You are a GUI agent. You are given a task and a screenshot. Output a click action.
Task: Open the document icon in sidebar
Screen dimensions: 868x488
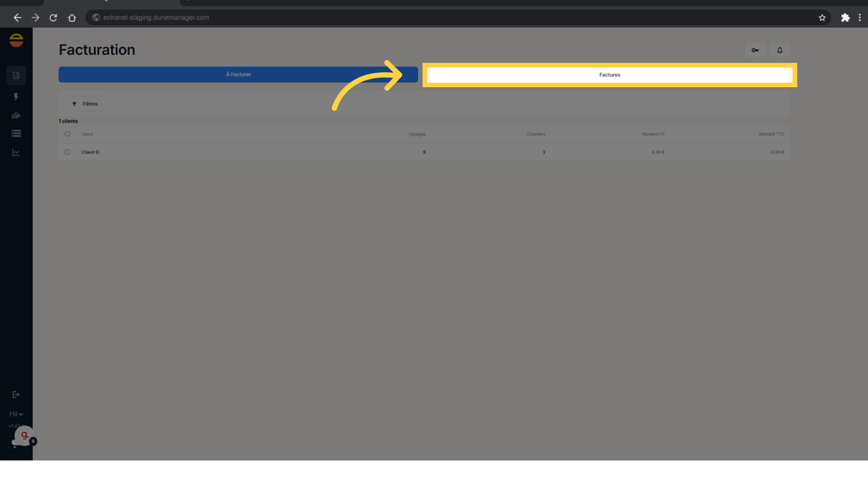click(16, 75)
